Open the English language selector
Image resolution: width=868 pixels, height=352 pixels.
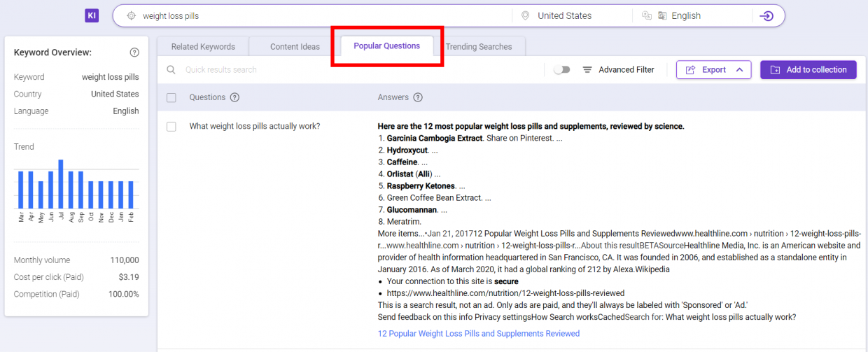[x=686, y=15]
